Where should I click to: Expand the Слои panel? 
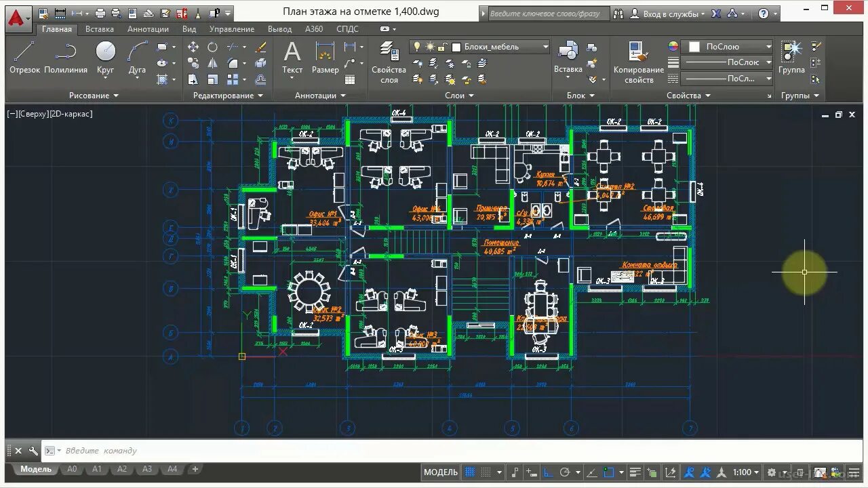[459, 96]
